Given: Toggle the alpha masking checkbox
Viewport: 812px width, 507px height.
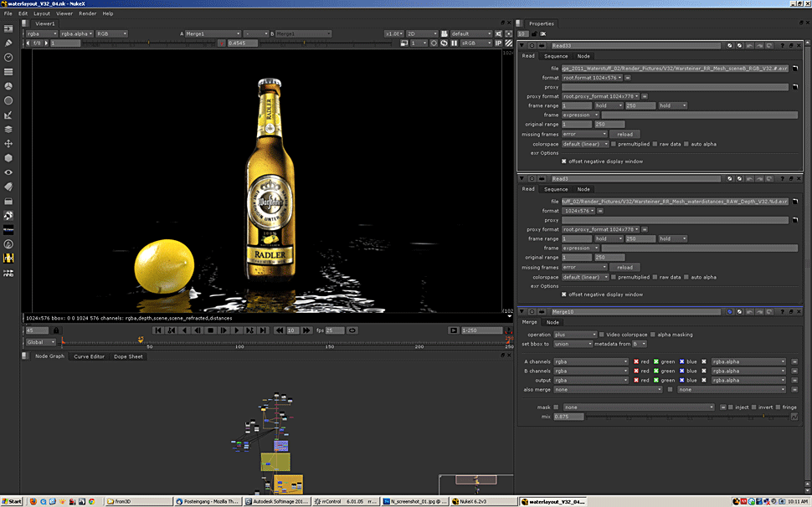Looking at the screenshot, I should pos(652,335).
